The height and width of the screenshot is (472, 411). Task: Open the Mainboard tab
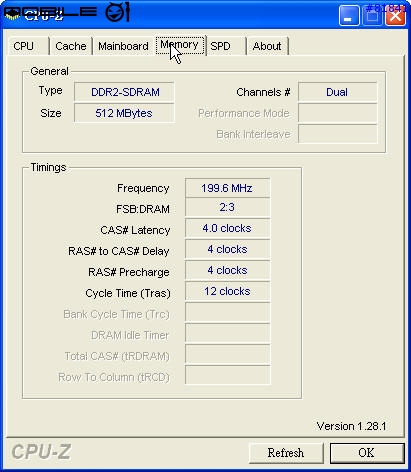123,46
